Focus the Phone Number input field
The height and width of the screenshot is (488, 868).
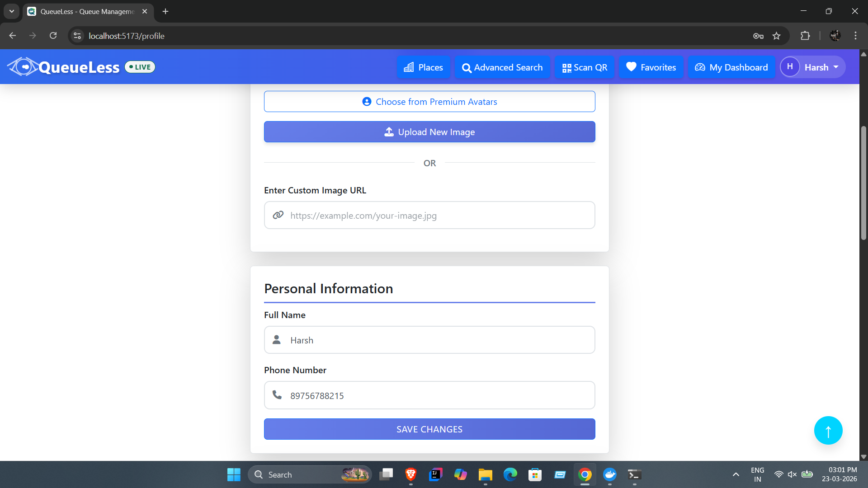click(429, 395)
